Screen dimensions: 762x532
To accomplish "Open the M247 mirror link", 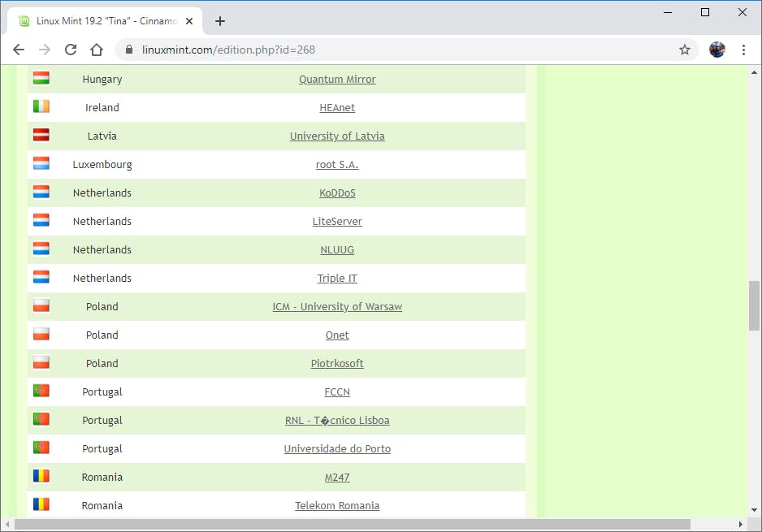I will 337,477.
